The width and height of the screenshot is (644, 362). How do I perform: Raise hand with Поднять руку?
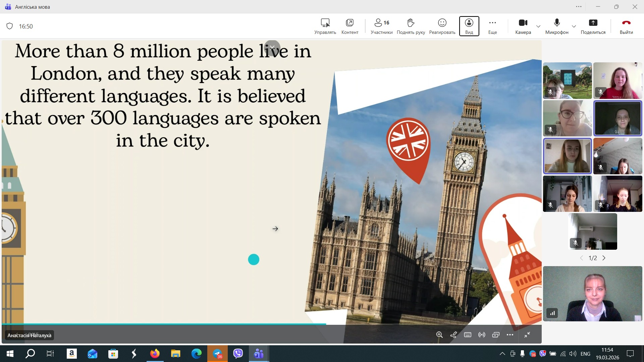[411, 26]
